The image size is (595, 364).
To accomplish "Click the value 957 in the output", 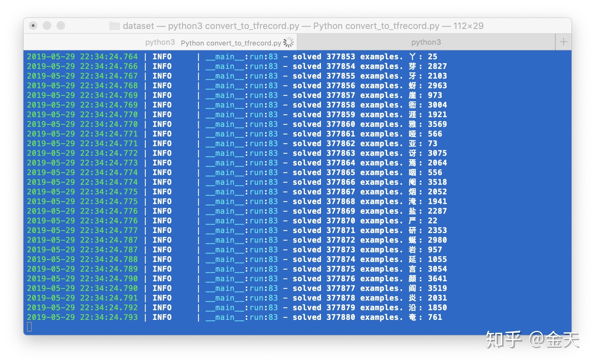I will pos(435,250).
